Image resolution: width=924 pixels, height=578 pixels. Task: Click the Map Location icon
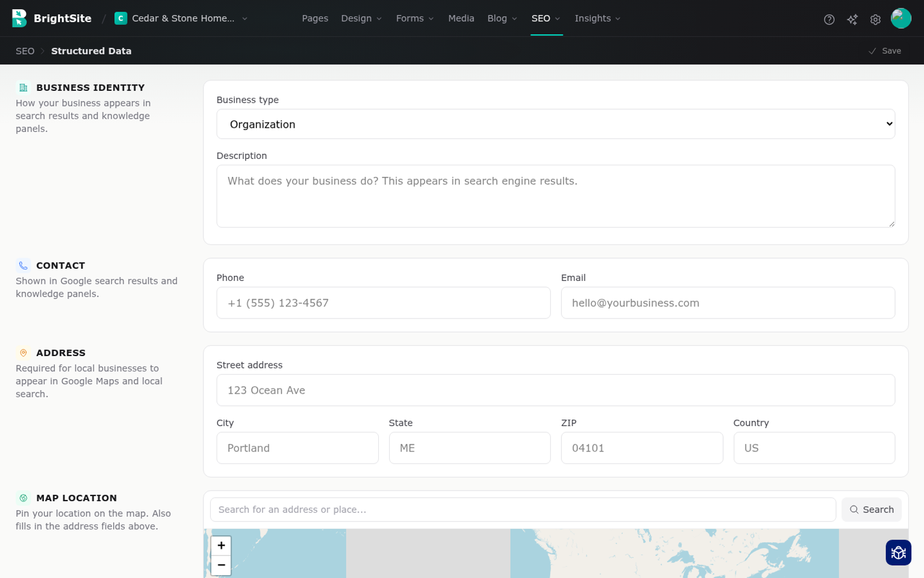tap(23, 498)
